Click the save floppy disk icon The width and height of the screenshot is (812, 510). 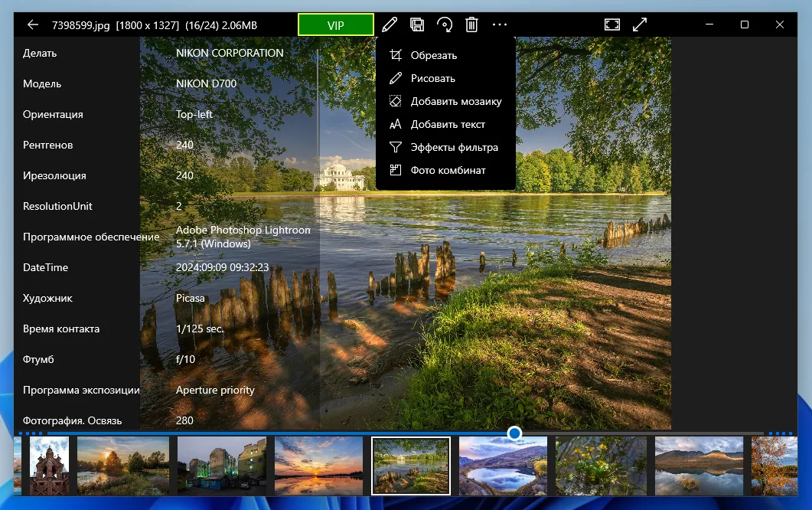point(417,25)
